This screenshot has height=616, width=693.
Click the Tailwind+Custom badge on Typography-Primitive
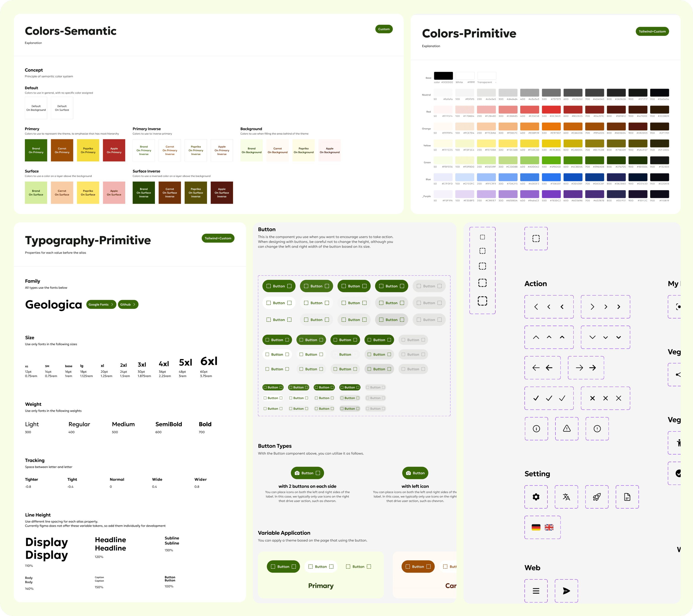[x=218, y=238]
